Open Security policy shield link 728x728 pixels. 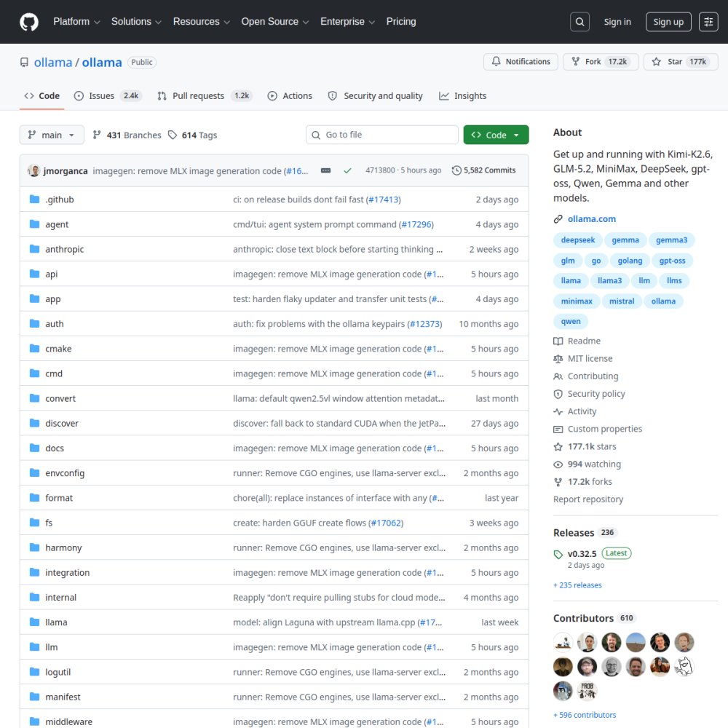589,394
